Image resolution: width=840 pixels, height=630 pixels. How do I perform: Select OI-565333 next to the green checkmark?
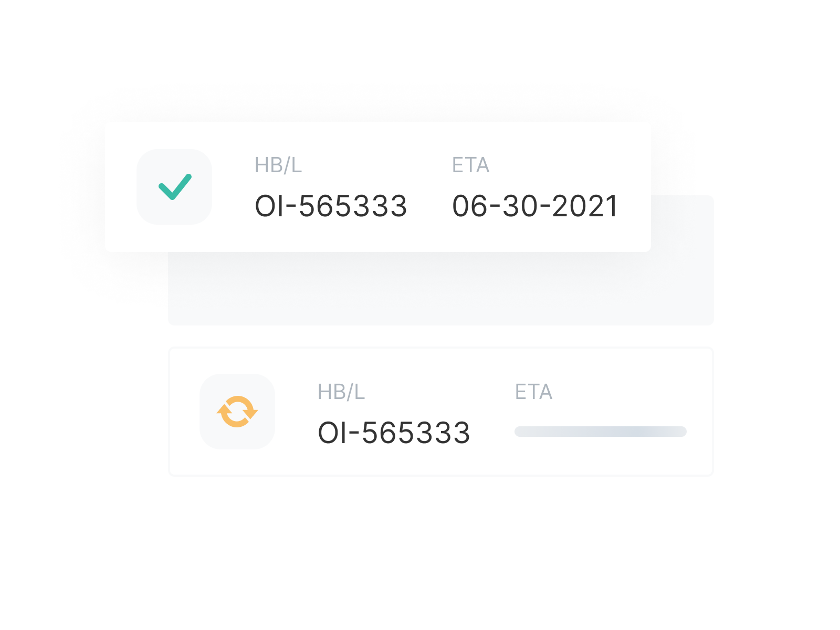pyautogui.click(x=331, y=206)
